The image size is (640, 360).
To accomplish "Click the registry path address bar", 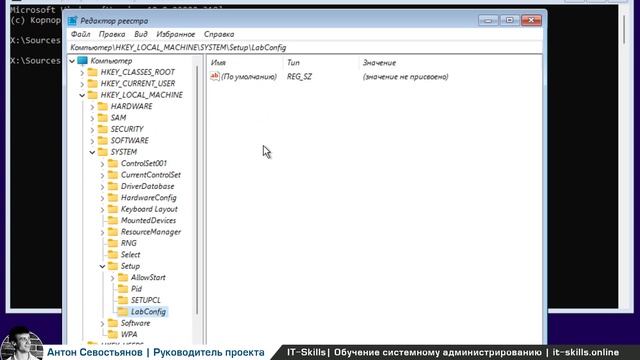I will point(305,47).
